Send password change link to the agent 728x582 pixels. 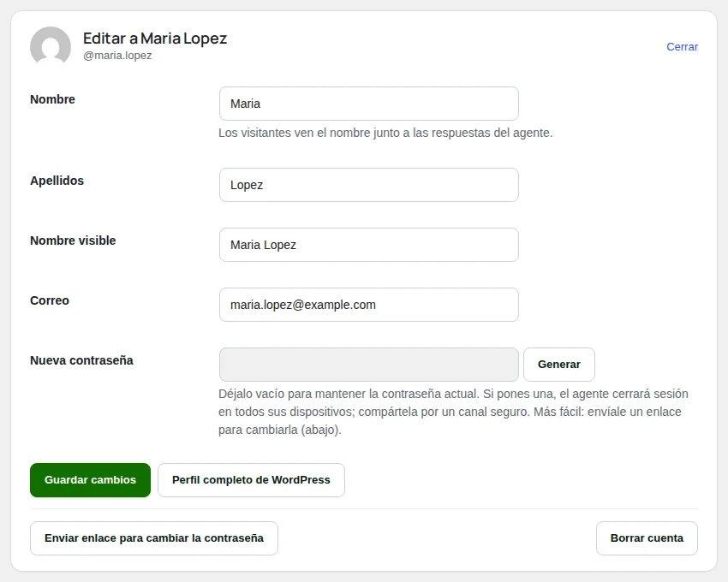coord(154,537)
